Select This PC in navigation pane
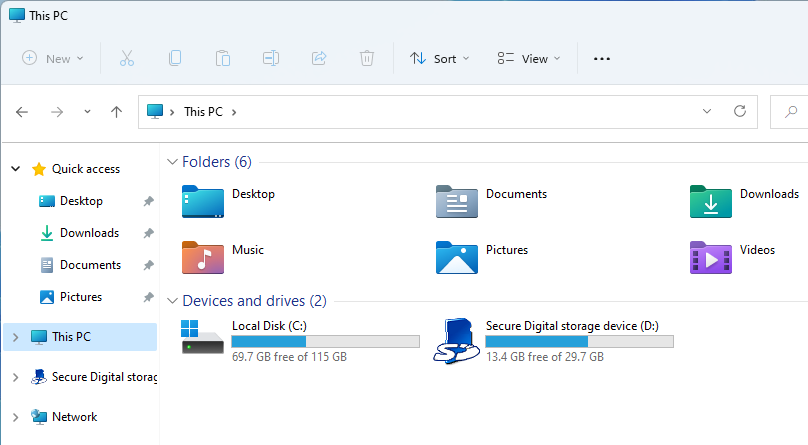This screenshot has width=808, height=445. tap(80, 337)
